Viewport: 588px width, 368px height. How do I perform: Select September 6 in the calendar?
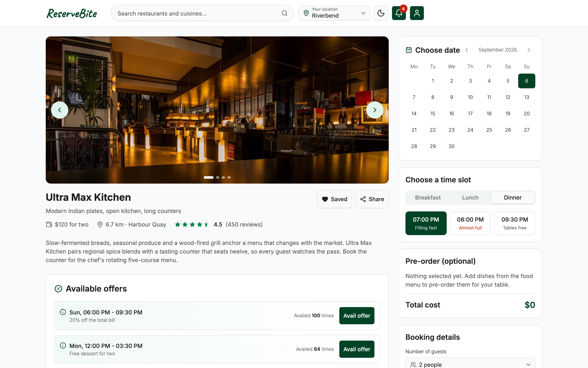(527, 81)
